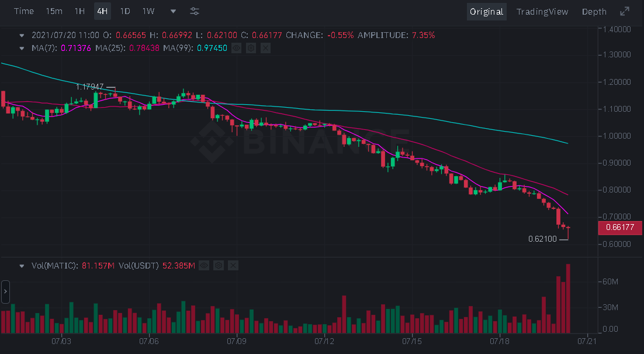Remove the MA overlay with the X icon
Viewport: 644px width, 354px height.
[x=265, y=48]
